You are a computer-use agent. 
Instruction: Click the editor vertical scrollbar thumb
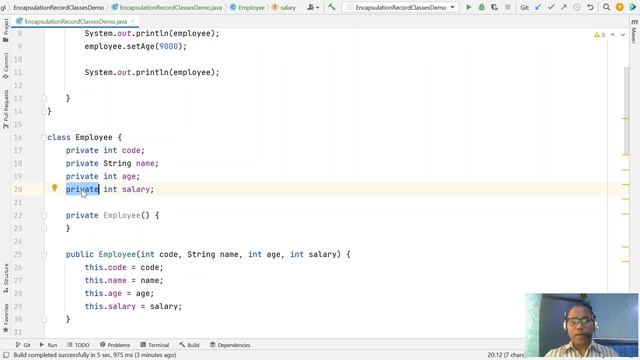pos(626,110)
